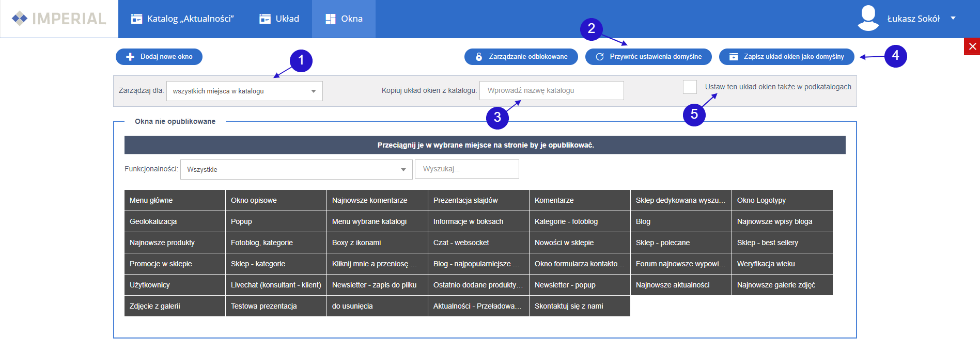Click the Imperial logo
Screen dimensions: 980x354
pyautogui.click(x=59, y=19)
